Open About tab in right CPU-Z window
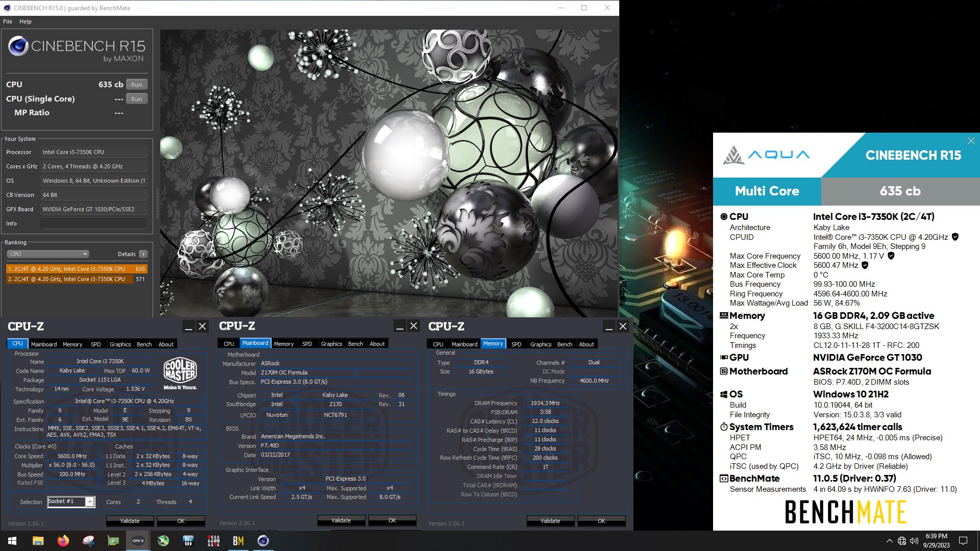980x551 pixels. point(586,344)
